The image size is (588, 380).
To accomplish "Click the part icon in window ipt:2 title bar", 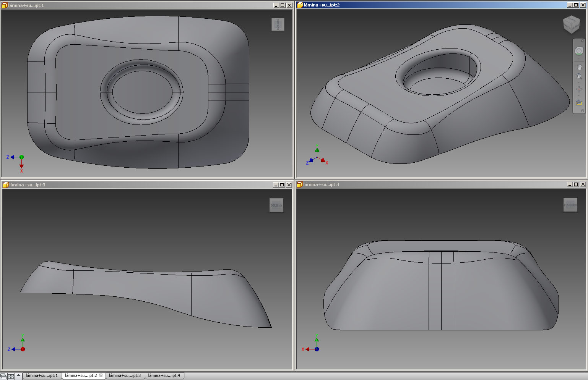I will (300, 5).
